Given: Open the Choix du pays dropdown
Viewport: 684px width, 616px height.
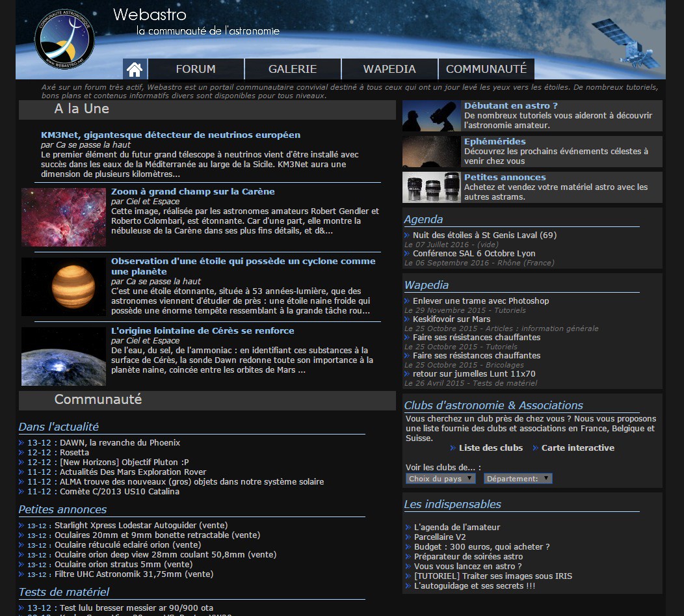Looking at the screenshot, I should 440,479.
